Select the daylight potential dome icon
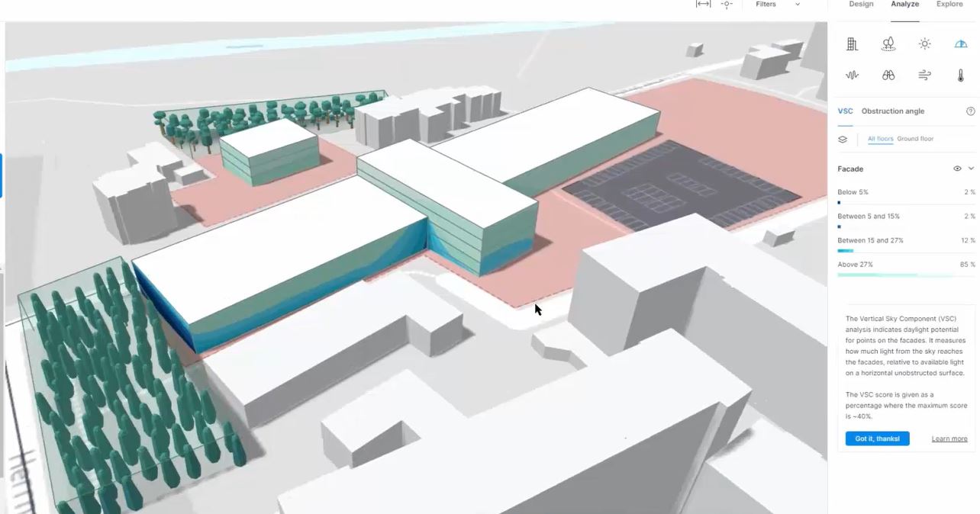The height and width of the screenshot is (514, 980). tap(961, 44)
